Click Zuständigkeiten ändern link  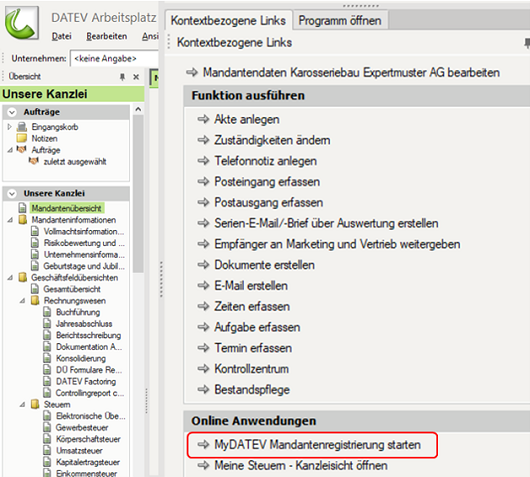coord(272,140)
